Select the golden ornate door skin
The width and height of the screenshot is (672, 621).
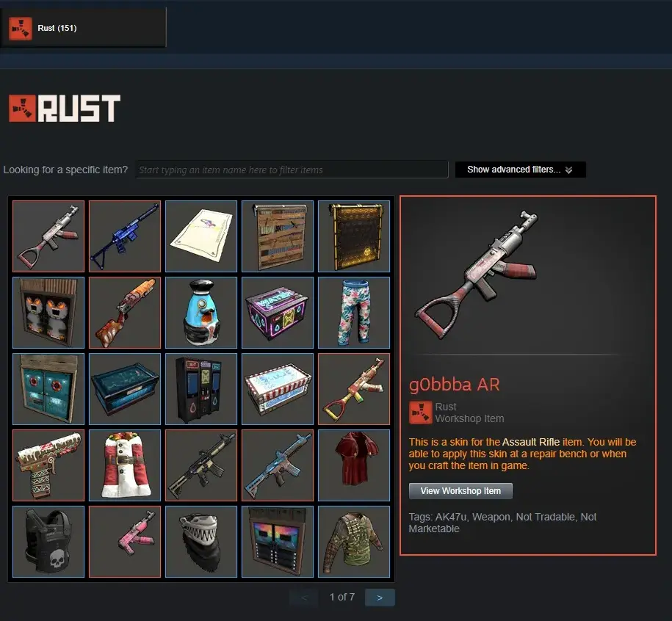354,236
